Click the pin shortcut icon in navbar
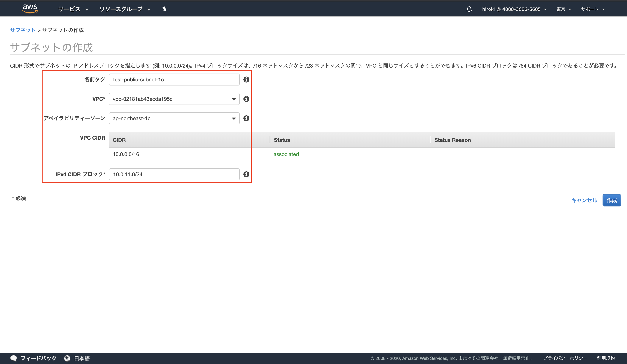 [164, 9]
